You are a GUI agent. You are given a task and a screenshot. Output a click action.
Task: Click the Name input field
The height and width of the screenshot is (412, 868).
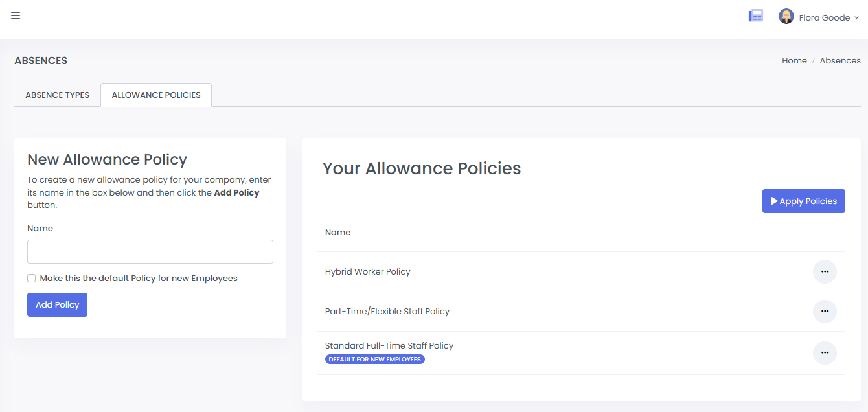tap(150, 251)
